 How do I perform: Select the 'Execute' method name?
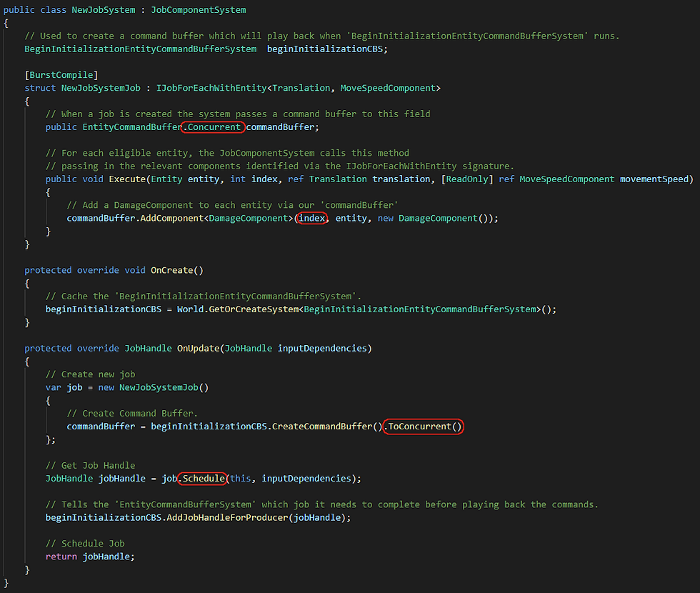pyautogui.click(x=127, y=179)
